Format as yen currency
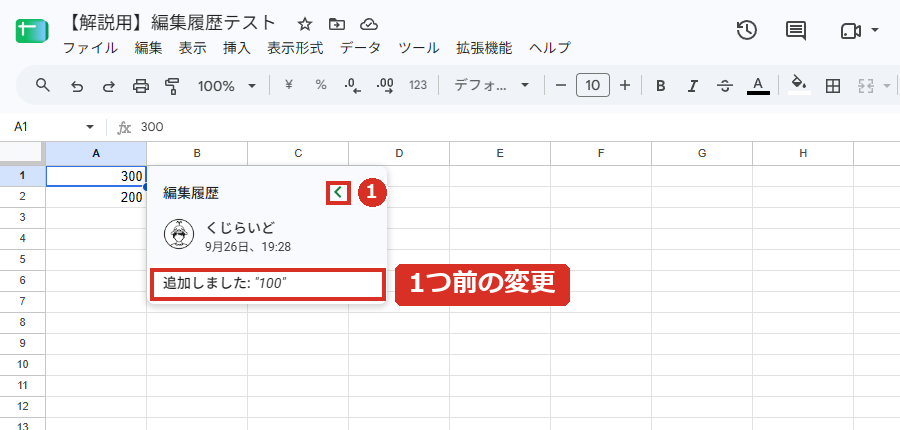 [289, 85]
